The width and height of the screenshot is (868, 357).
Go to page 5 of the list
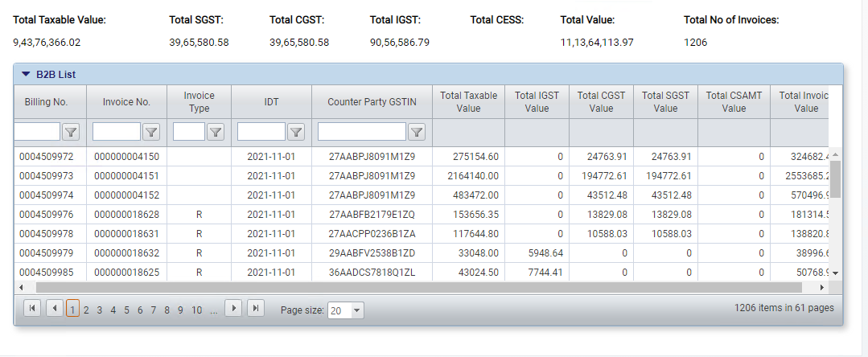(x=127, y=310)
